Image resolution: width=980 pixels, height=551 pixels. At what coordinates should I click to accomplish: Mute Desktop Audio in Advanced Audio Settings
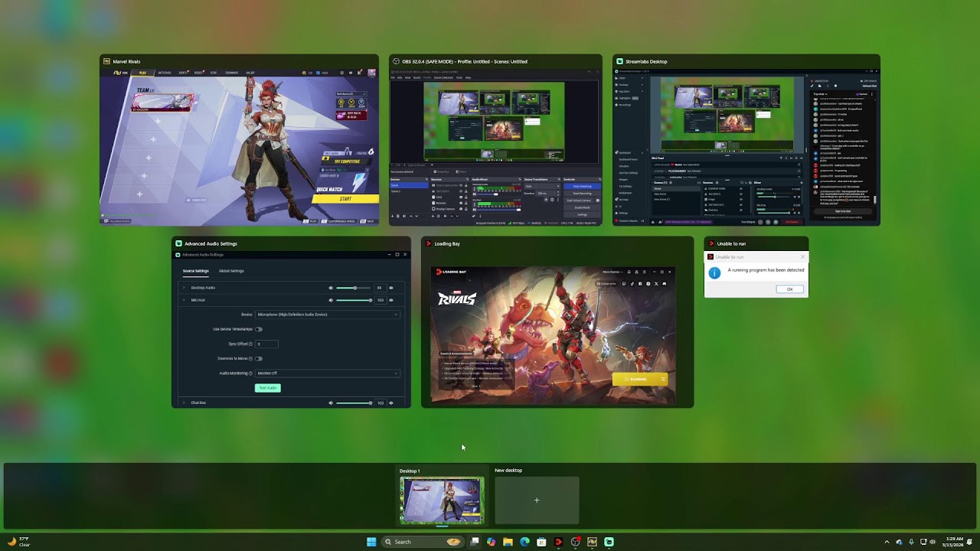click(331, 288)
